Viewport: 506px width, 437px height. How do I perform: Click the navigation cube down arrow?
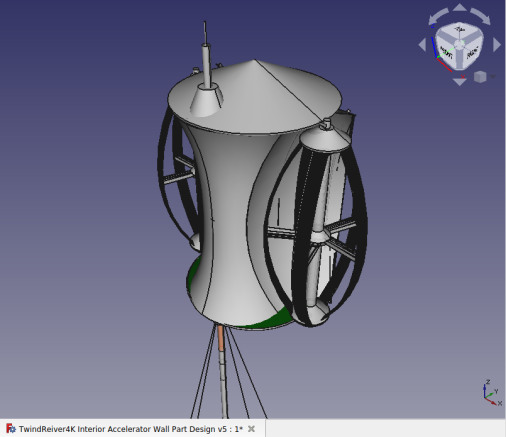tap(460, 82)
